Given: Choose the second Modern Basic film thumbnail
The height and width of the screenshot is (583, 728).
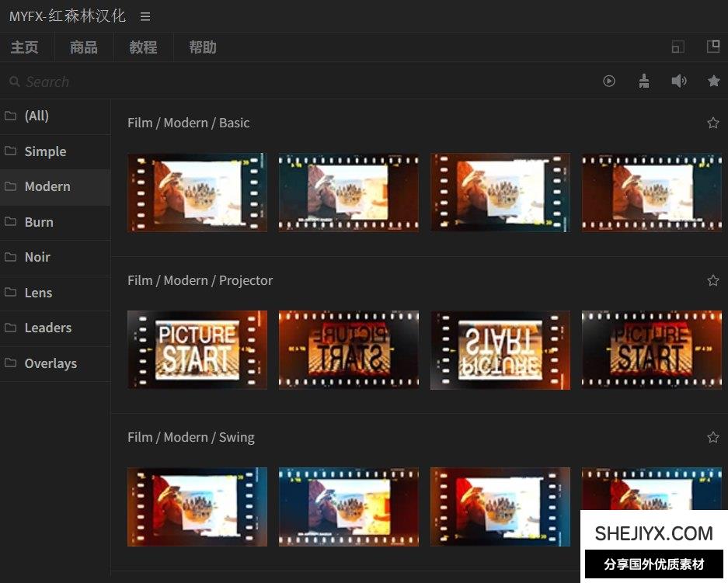Looking at the screenshot, I should (348, 192).
